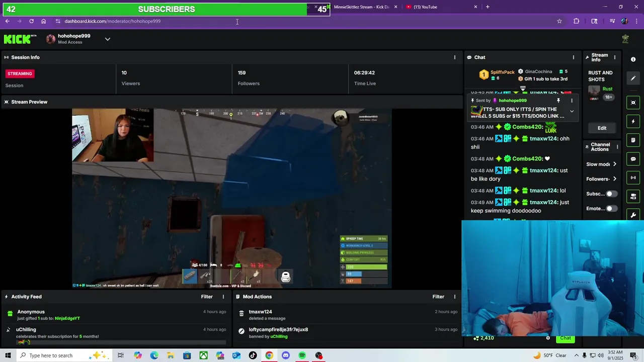Open Mod Actions three-dot menu

(455, 297)
